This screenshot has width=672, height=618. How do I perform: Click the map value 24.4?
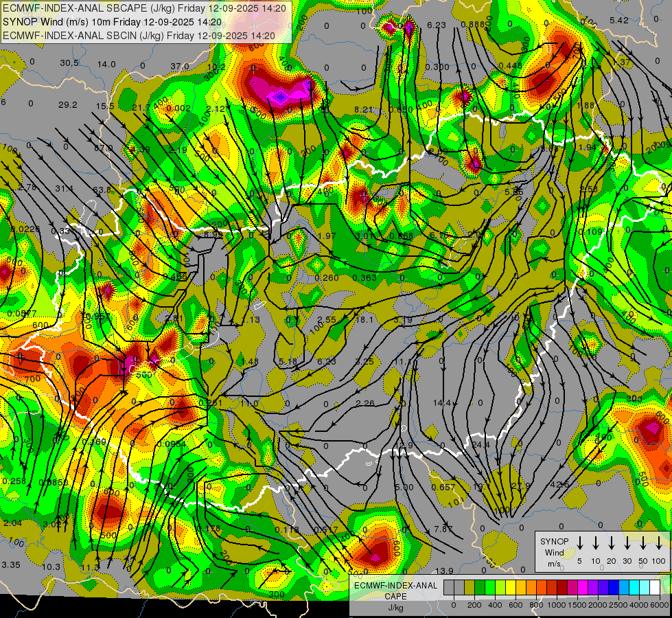[x=481, y=445]
